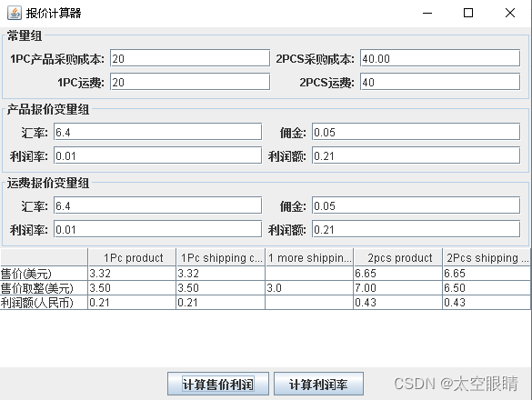Viewport: 532px width, 400px height.
Task: Edit 汇率 field in 产品报价变量组
Action: click(157, 132)
